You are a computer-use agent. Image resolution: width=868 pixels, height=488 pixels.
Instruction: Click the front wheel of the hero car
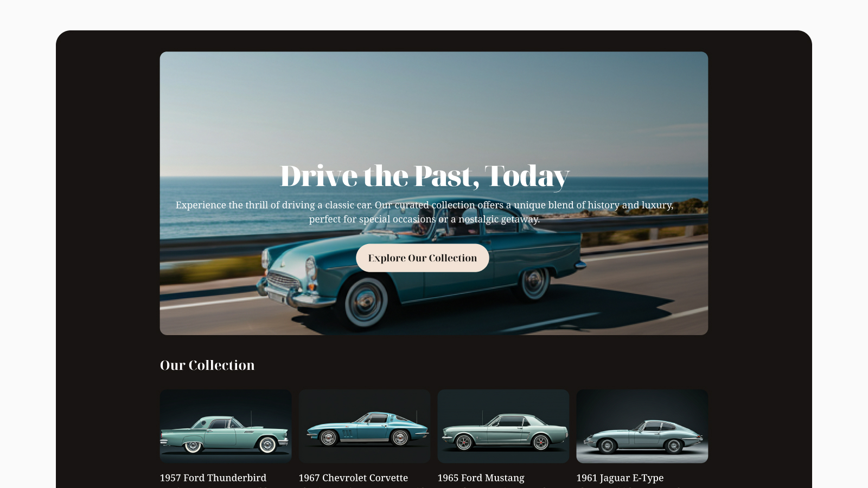pos(365,300)
